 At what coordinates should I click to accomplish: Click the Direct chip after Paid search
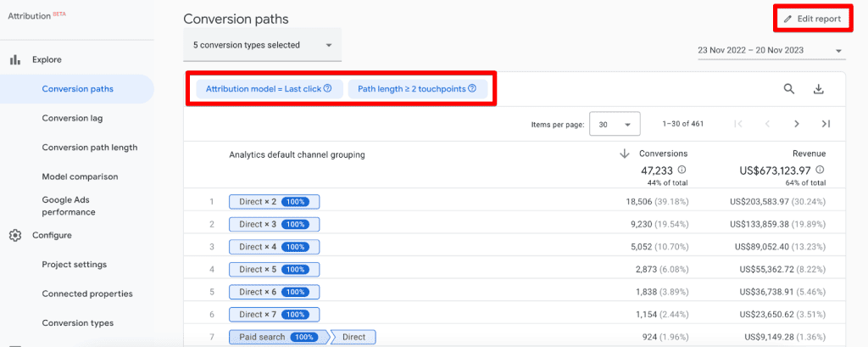tap(353, 337)
